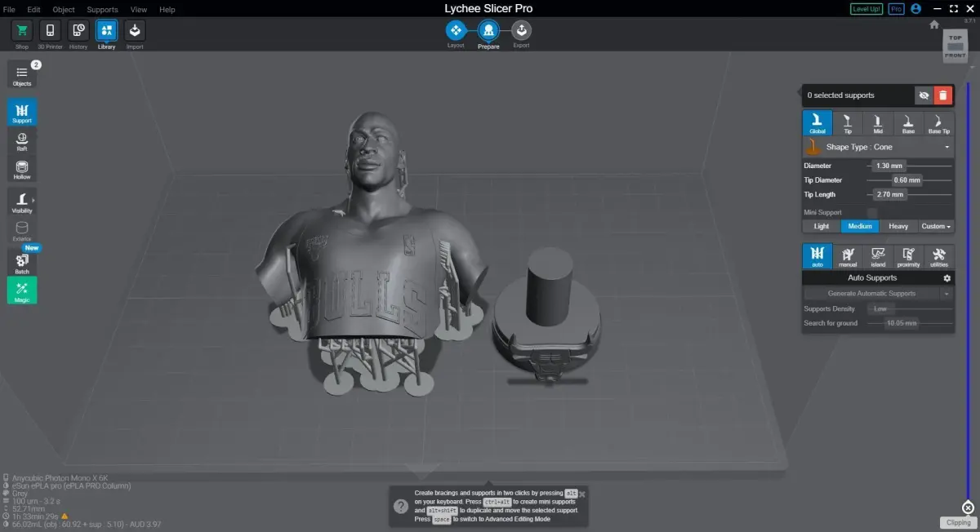Open the History toolbar icon
This screenshot has width=980, height=532.
(78, 31)
